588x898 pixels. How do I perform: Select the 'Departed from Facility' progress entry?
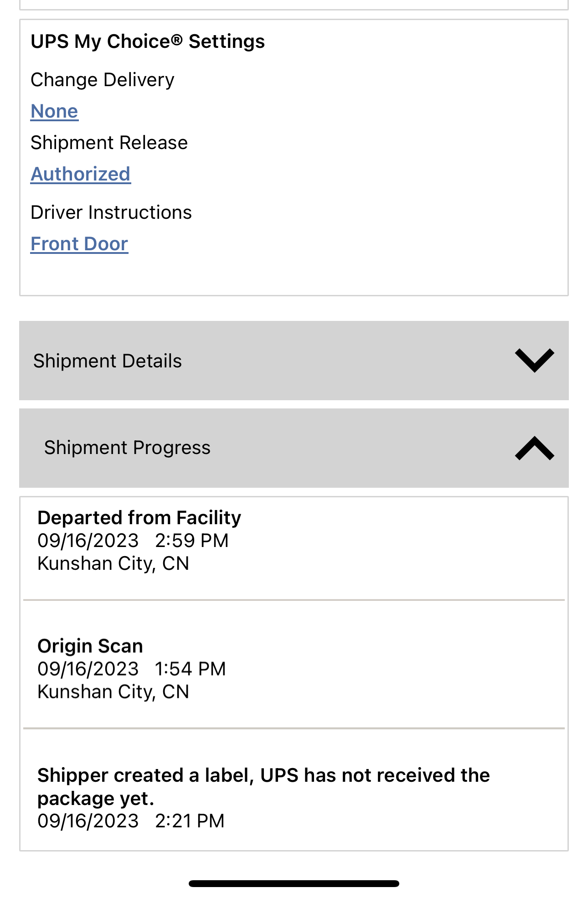tap(139, 518)
